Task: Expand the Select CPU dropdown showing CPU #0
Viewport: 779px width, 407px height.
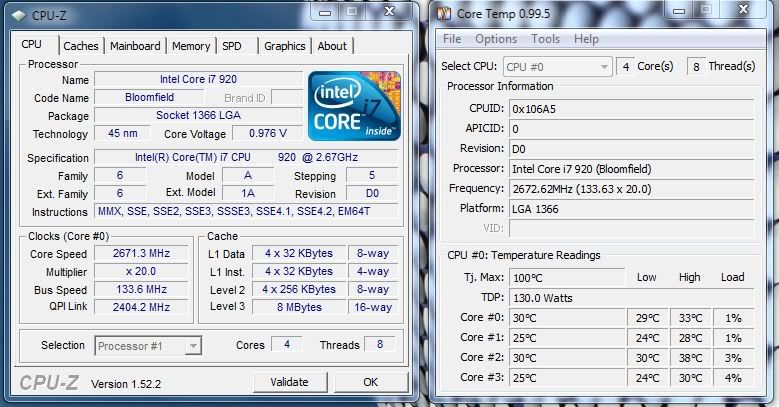Action: (558, 67)
